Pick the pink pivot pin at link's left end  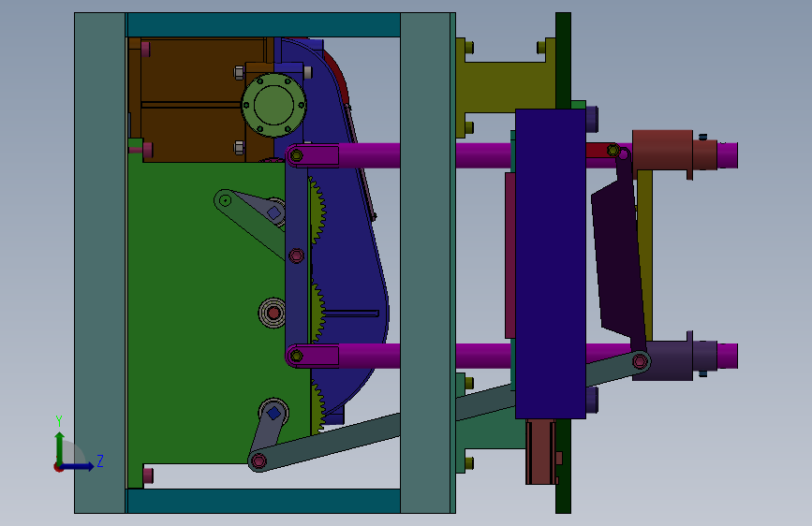click(x=258, y=460)
